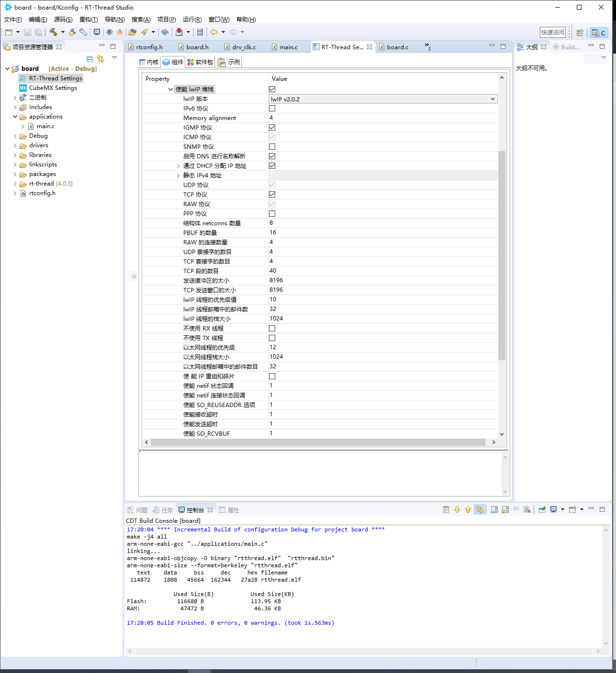
Task: Collapse the board project tree node
Action: coord(7,68)
